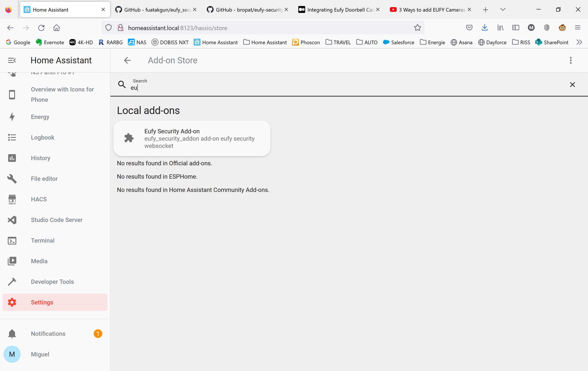Screen dimensions: 588x371
Task: Open the Eufy Security Add-on card
Action: (192, 138)
